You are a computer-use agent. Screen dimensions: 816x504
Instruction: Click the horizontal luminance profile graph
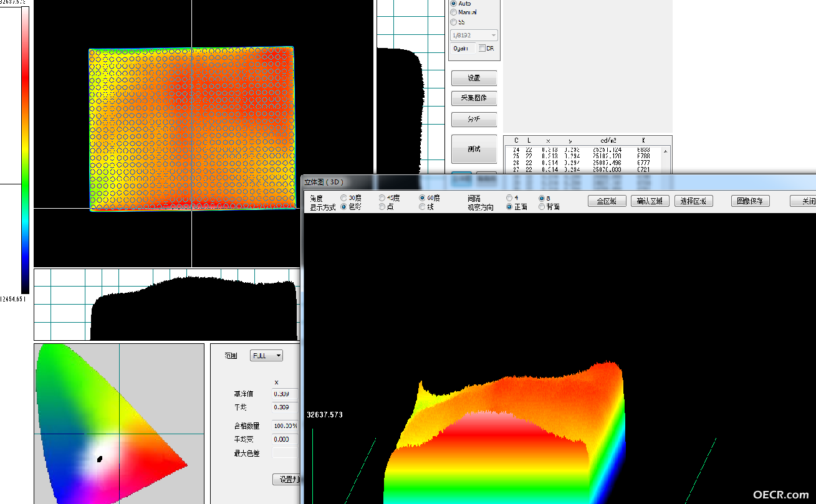[x=167, y=305]
